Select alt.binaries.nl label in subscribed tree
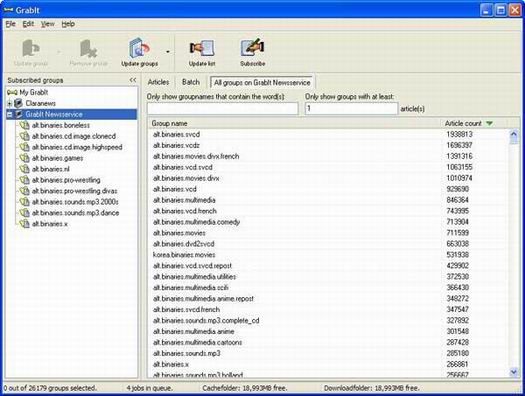This screenshot has height=396, width=525. tap(51, 169)
